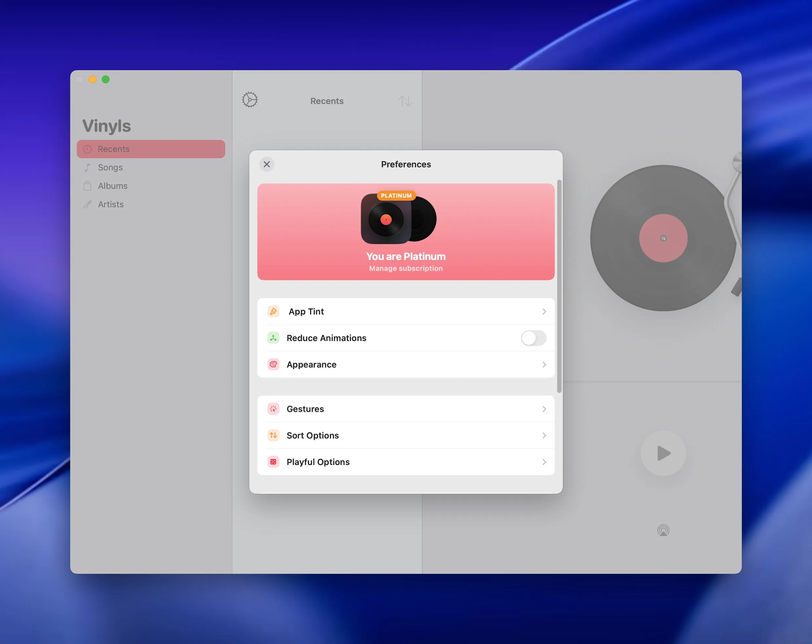Click the music note icon next to Songs
812x644 pixels.
click(x=87, y=168)
